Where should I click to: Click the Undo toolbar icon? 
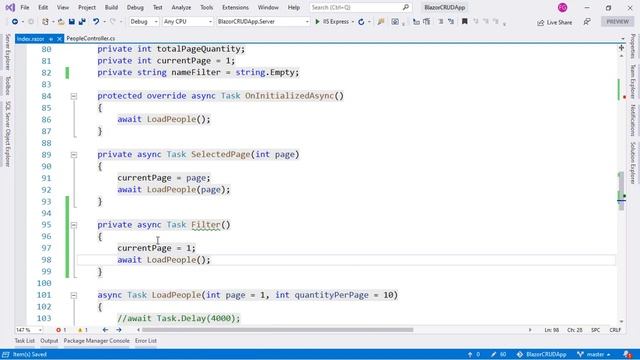(x=96, y=22)
